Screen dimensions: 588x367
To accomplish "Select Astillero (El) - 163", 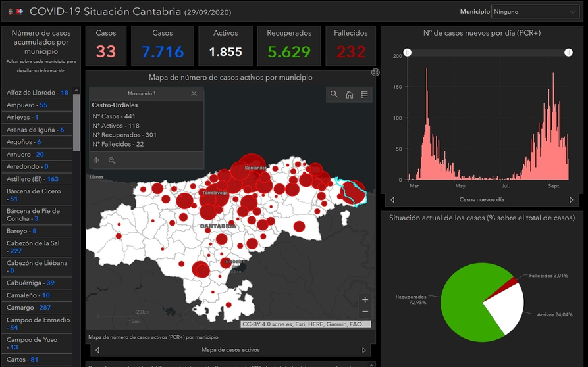I will 37,179.
